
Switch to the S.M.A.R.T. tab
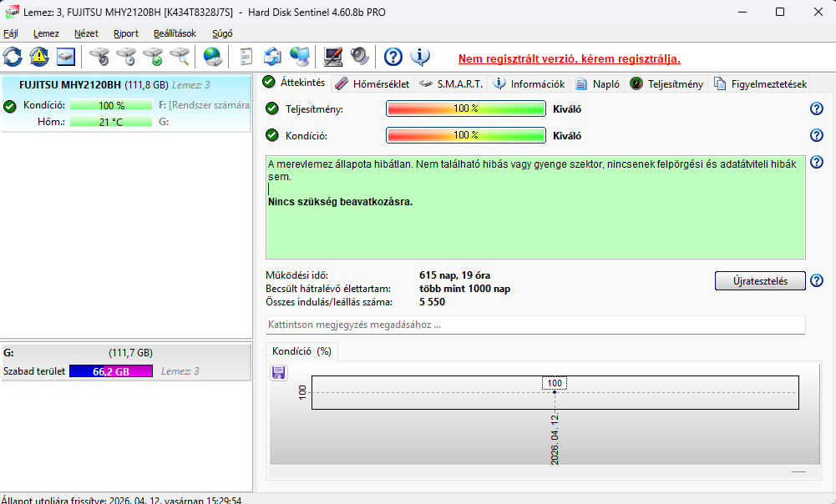pyautogui.click(x=451, y=84)
